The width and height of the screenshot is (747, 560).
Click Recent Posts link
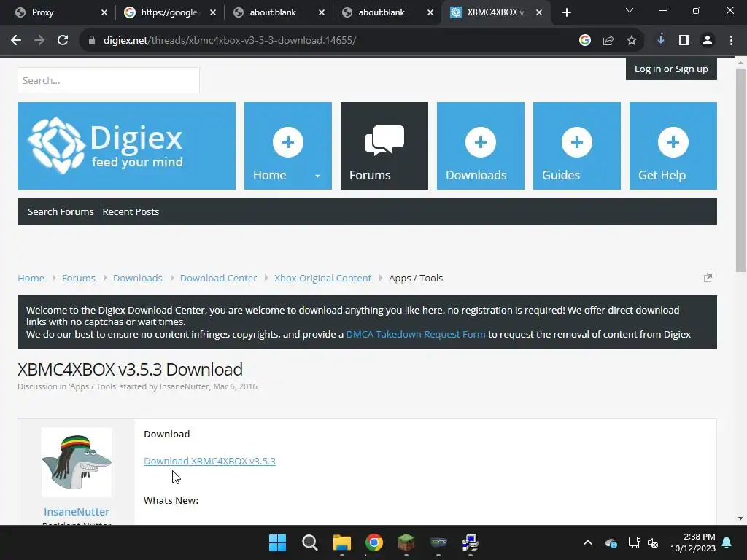[131, 212]
